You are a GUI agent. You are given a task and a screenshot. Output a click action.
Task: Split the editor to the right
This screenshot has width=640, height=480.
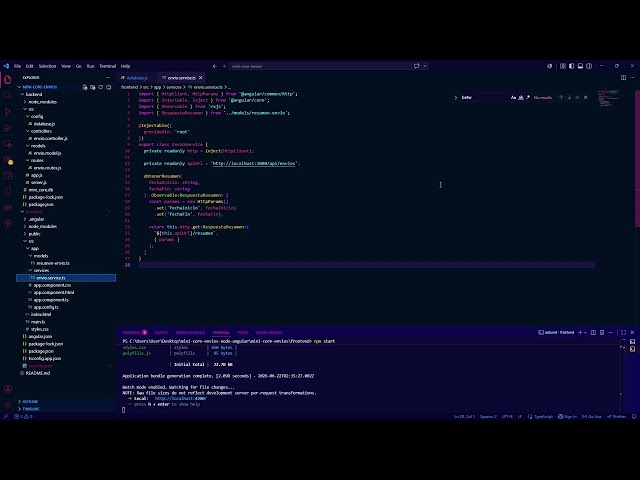click(623, 77)
